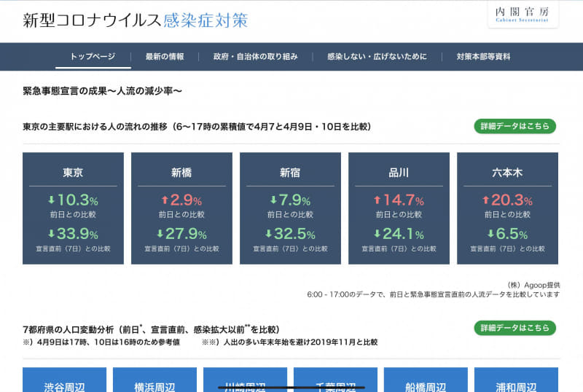Screen dimensions: 583x392
Task: Click the 6.5% down arrow in 六本木
Action: [490, 234]
